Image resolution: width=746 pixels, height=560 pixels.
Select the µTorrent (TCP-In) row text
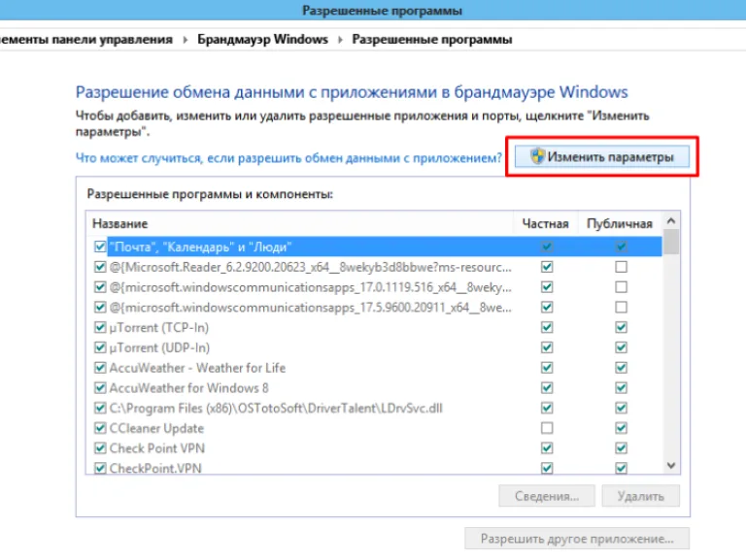[159, 327]
